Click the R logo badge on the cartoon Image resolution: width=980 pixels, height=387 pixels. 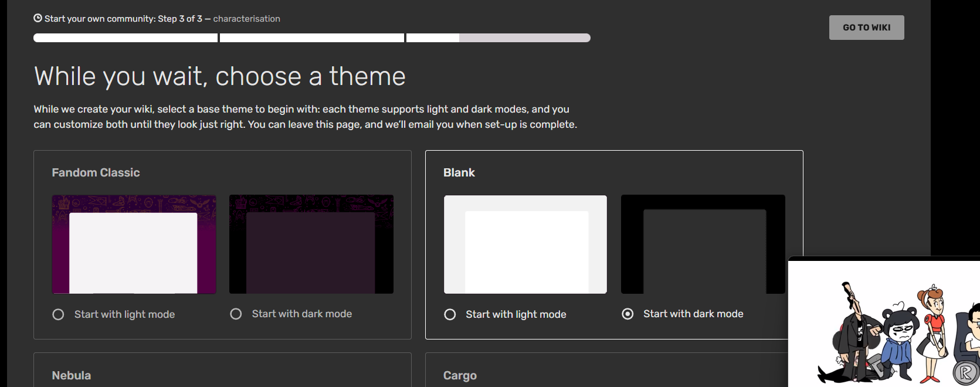[965, 372]
